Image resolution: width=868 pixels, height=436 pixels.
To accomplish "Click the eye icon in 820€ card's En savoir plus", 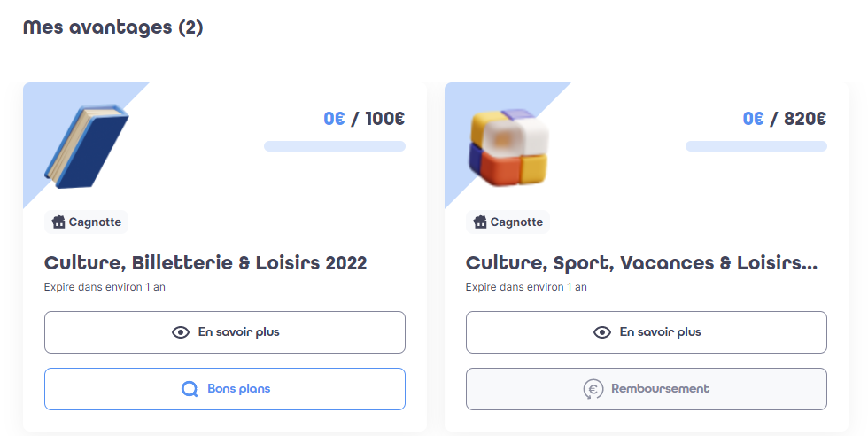I will click(602, 332).
